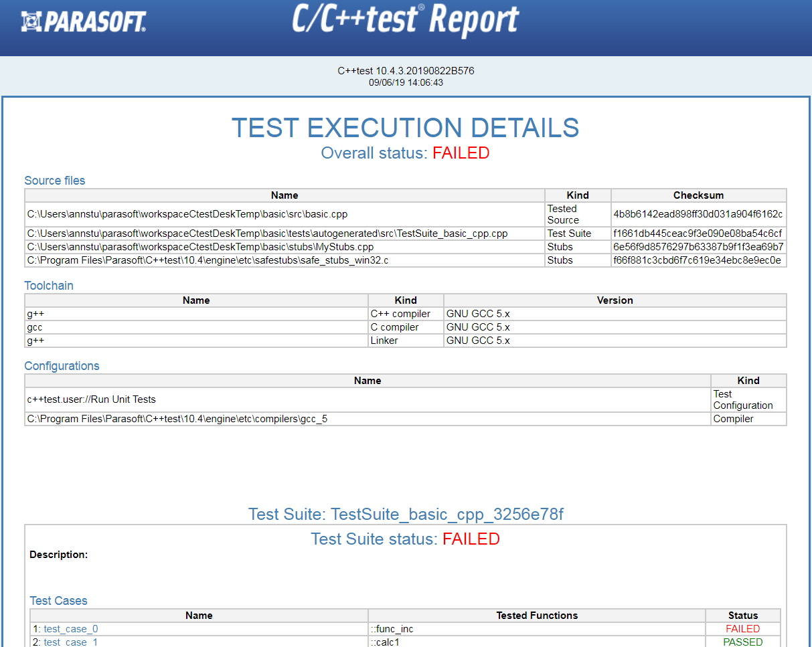Click timestamp 09/06/19 14:06:43
The height and width of the screenshot is (647, 812).
406,83
